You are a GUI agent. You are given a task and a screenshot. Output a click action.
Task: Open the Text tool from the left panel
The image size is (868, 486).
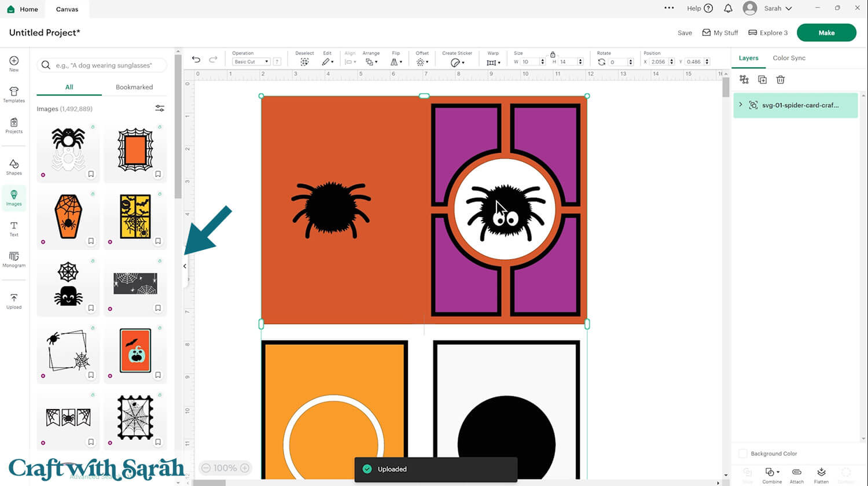pyautogui.click(x=13, y=229)
